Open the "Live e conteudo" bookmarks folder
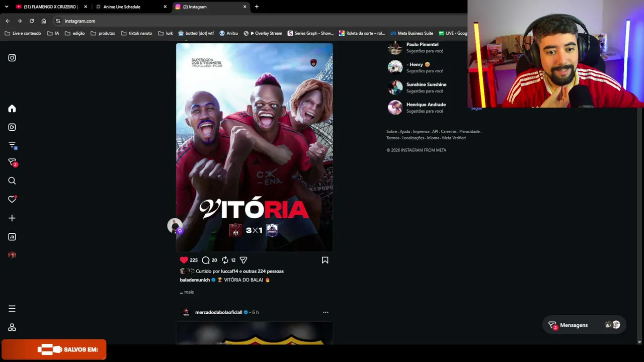This screenshot has height=362, width=644. tap(22, 33)
